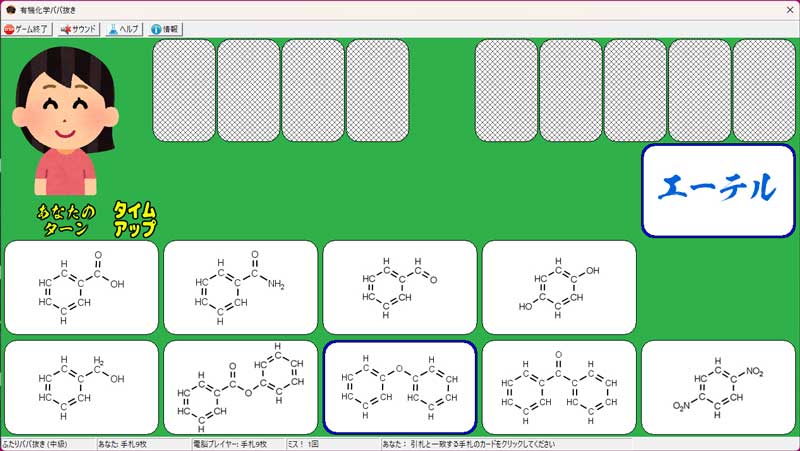The height and width of the screenshot is (451, 800).
Task: Pick the benzaldehyde structure card
Action: point(399,287)
